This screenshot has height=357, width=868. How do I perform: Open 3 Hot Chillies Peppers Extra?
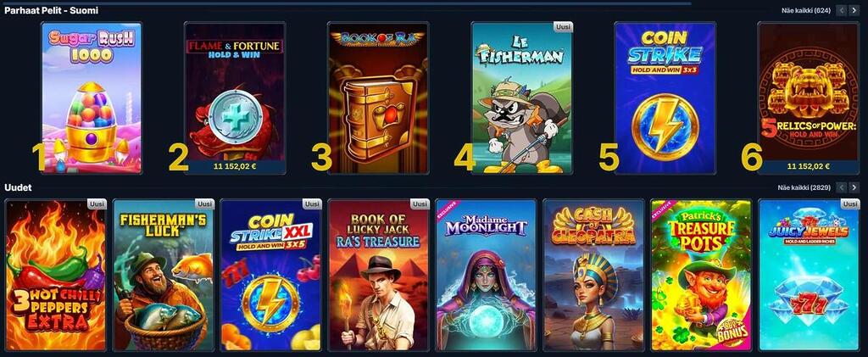click(x=55, y=275)
